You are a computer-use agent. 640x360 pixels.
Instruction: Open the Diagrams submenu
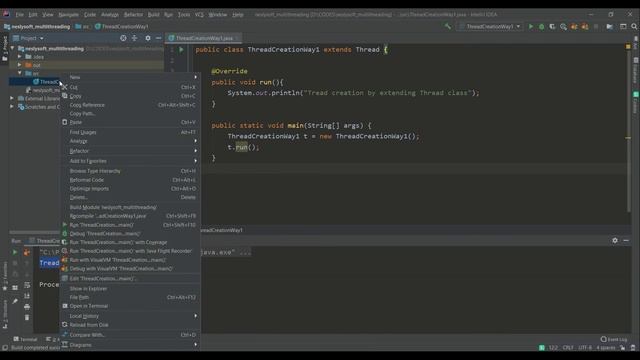(130, 345)
